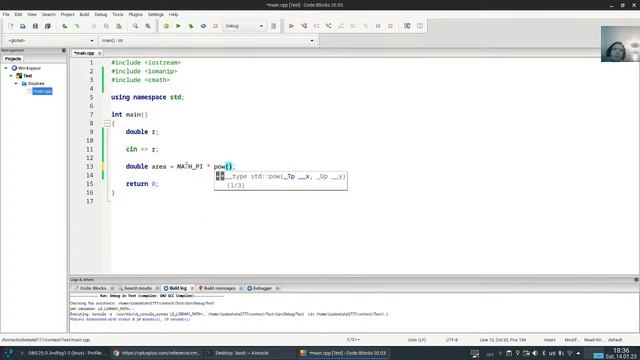Open the Plugins menu
This screenshot has height=360, width=640.
tap(136, 14)
